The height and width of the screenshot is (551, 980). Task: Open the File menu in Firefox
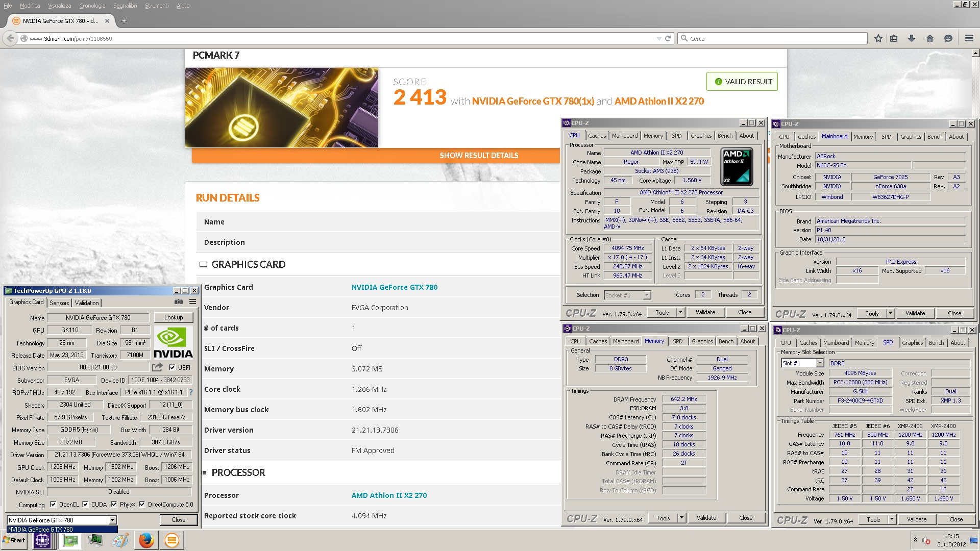click(x=8, y=6)
